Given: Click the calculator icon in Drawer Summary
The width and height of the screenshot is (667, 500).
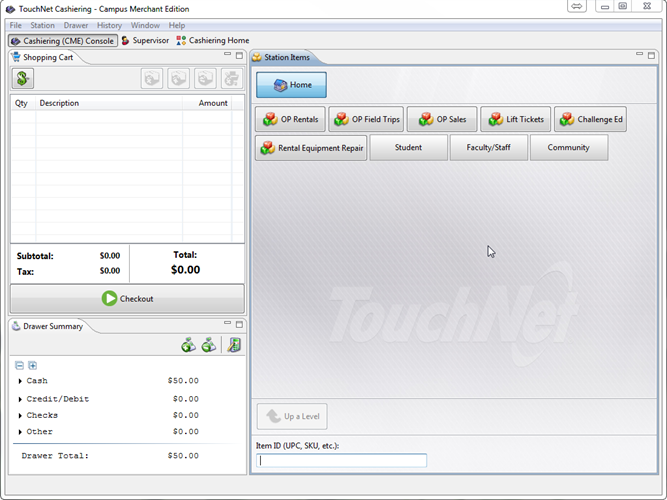Looking at the screenshot, I should pos(234,345).
